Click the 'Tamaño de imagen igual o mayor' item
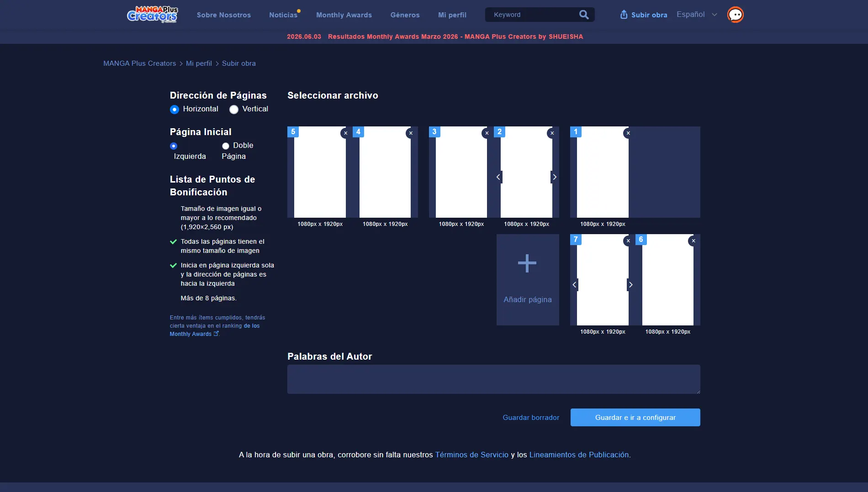 tap(221, 218)
